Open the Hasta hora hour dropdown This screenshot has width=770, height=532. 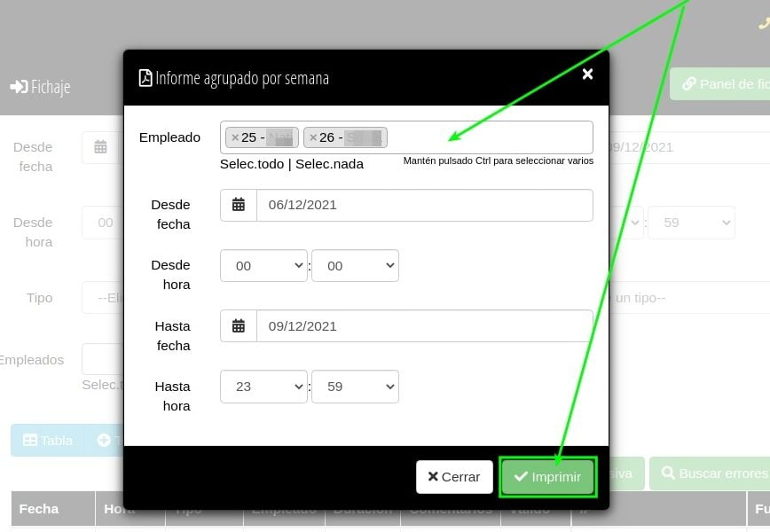click(x=263, y=387)
